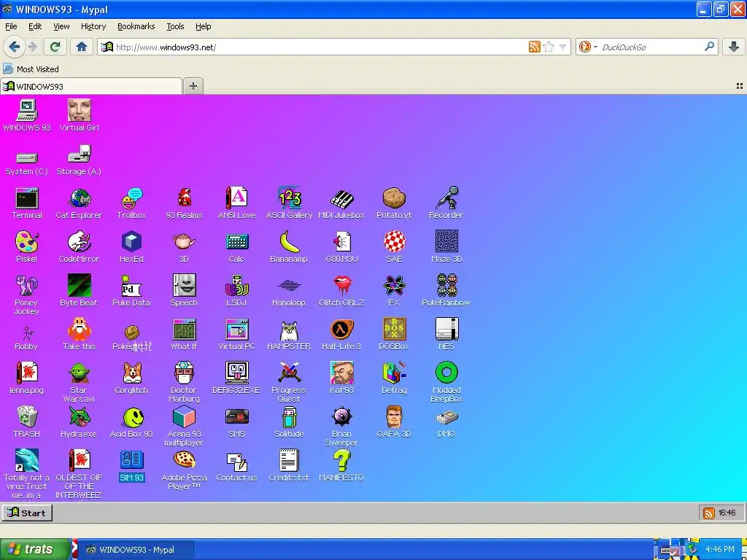Open Virtual Girl icon
The width and height of the screenshot is (747, 560).
pyautogui.click(x=79, y=111)
